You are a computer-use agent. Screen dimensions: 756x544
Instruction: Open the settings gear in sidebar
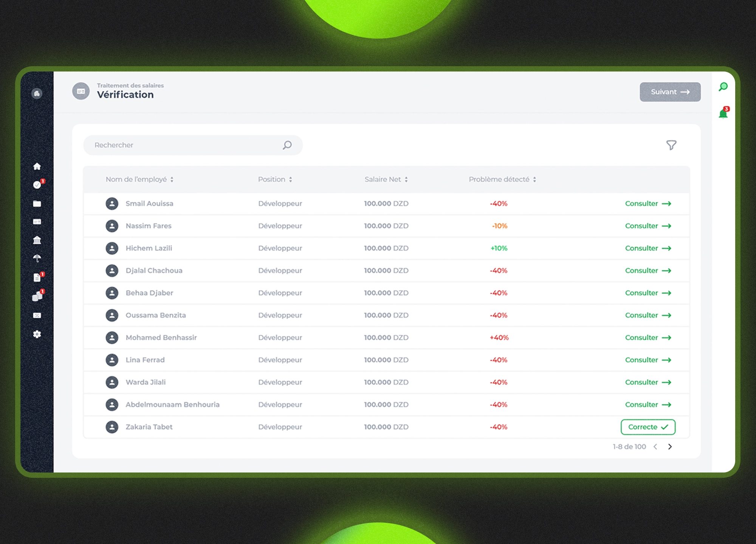click(x=37, y=334)
